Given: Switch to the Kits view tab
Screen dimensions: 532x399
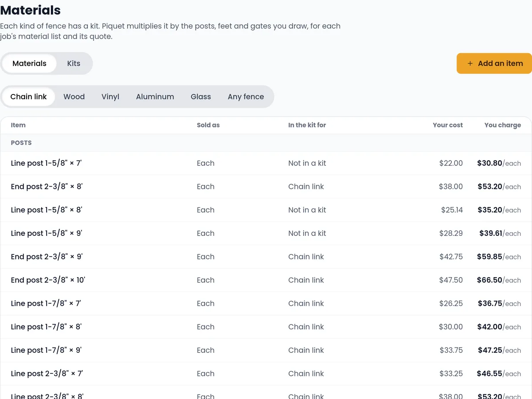Looking at the screenshot, I should (74, 63).
